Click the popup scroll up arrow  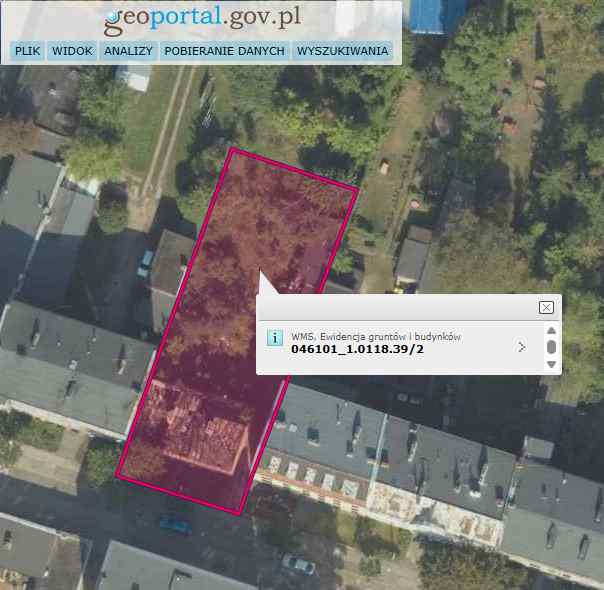[x=551, y=330]
